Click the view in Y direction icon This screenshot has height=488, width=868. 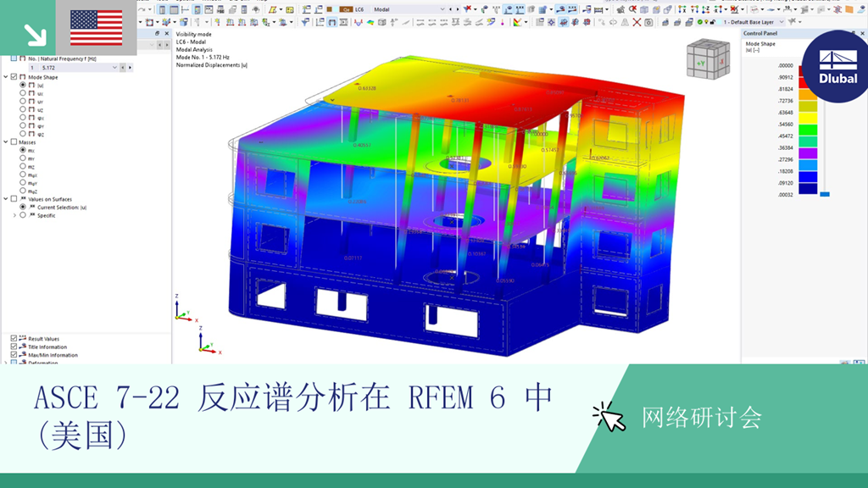pyautogui.click(x=694, y=9)
